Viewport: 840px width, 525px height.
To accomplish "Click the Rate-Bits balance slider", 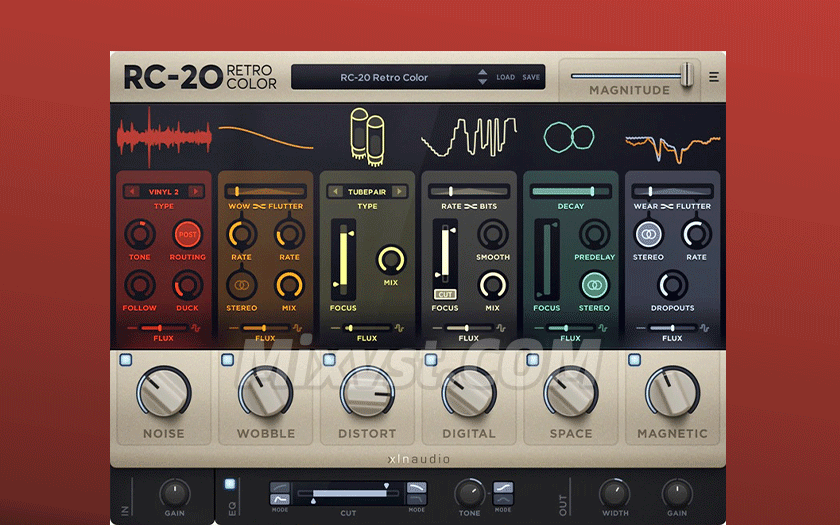I will coord(469,191).
